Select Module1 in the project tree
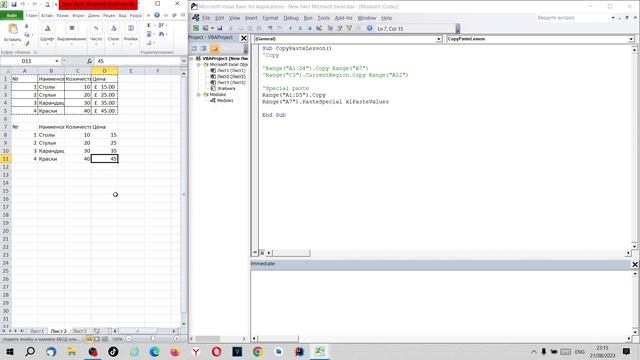The height and width of the screenshot is (360, 640). click(225, 100)
